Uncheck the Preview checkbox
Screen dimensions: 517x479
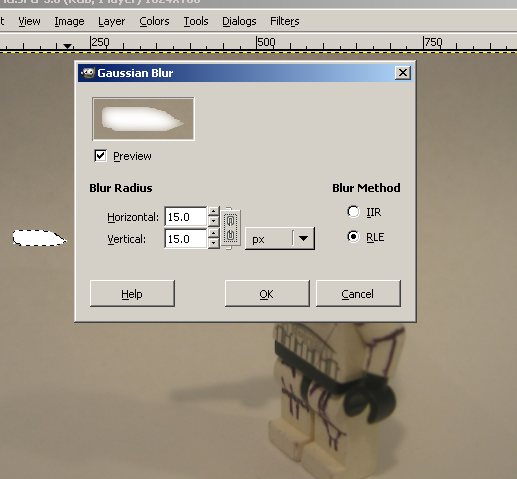(100, 156)
